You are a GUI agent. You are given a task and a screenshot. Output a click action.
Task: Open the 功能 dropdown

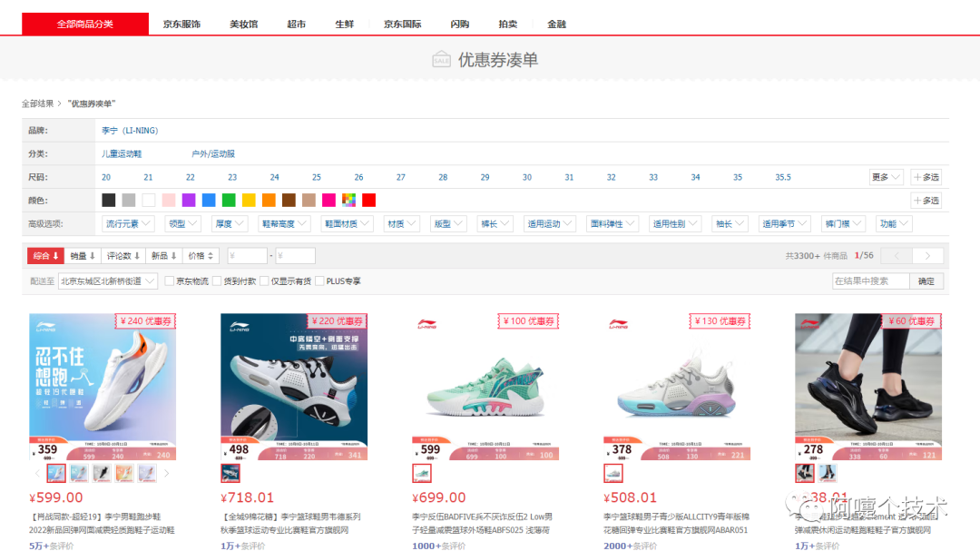tap(894, 223)
